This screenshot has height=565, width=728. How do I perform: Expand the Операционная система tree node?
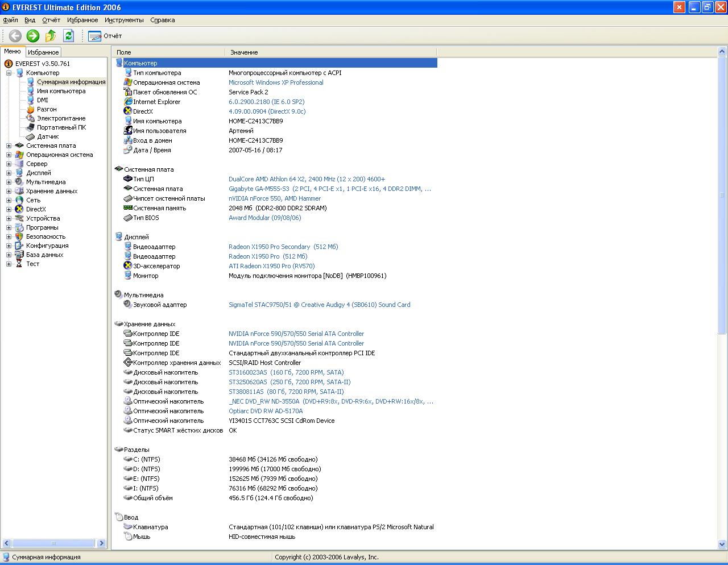point(9,155)
